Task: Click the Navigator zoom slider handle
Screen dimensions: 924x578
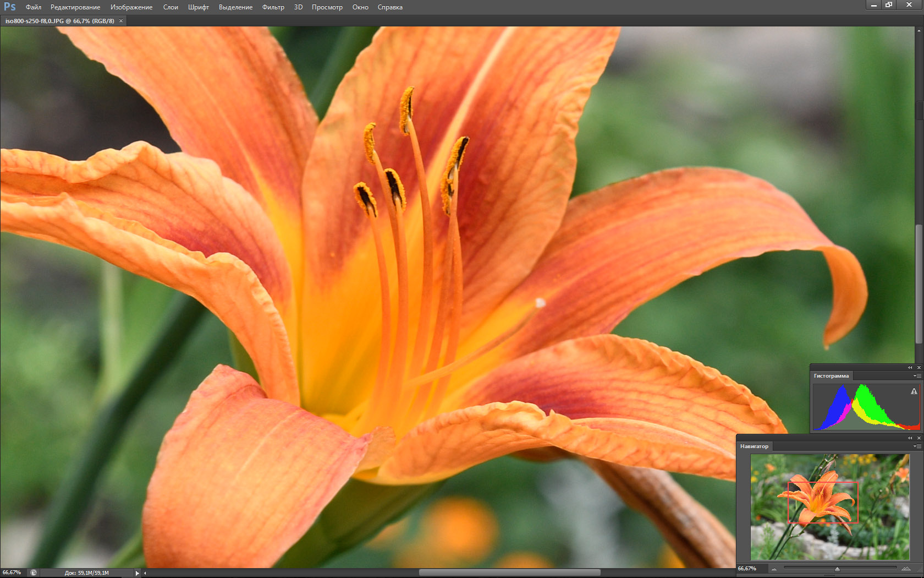Action: (x=837, y=569)
